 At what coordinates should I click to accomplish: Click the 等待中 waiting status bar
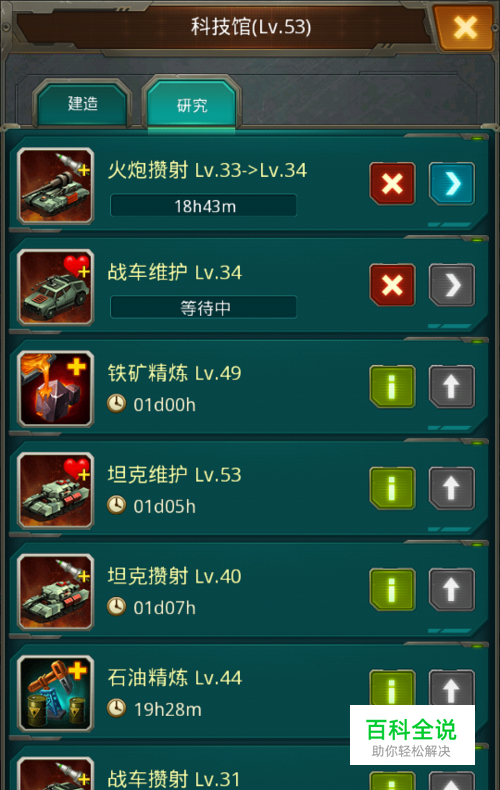(x=204, y=307)
